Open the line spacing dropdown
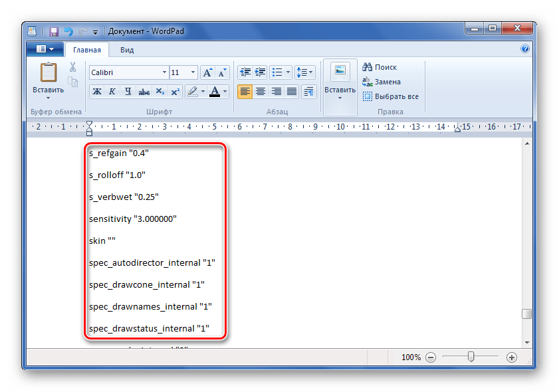This screenshot has width=559, height=392. [x=305, y=72]
